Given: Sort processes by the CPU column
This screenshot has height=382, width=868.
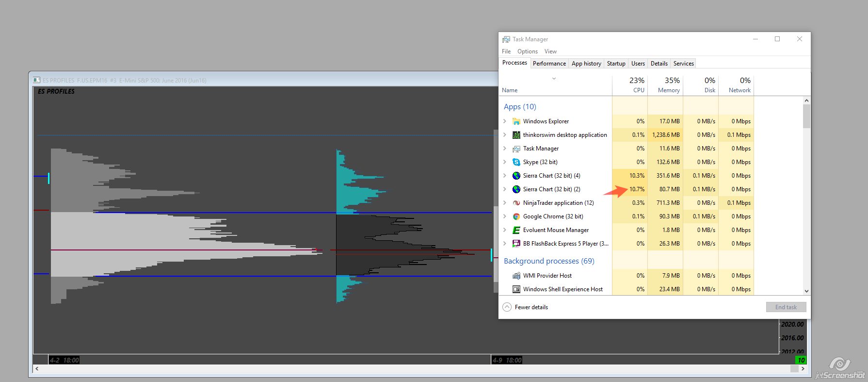Looking at the screenshot, I should [x=630, y=84].
